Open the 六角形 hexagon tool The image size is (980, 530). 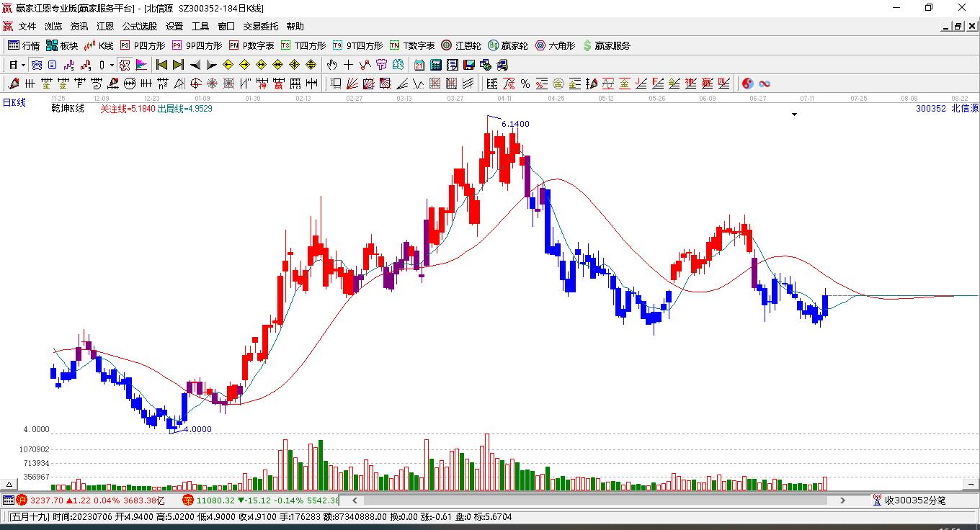555,45
